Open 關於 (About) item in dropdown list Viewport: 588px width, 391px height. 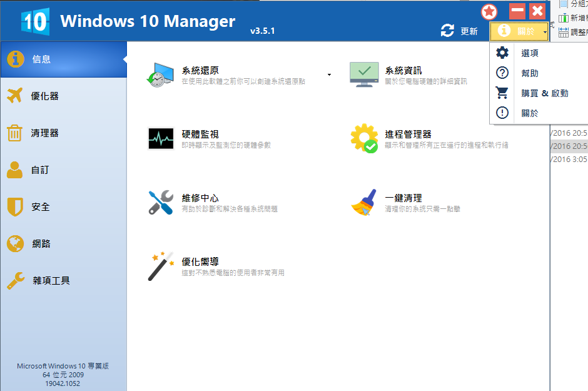(529, 113)
